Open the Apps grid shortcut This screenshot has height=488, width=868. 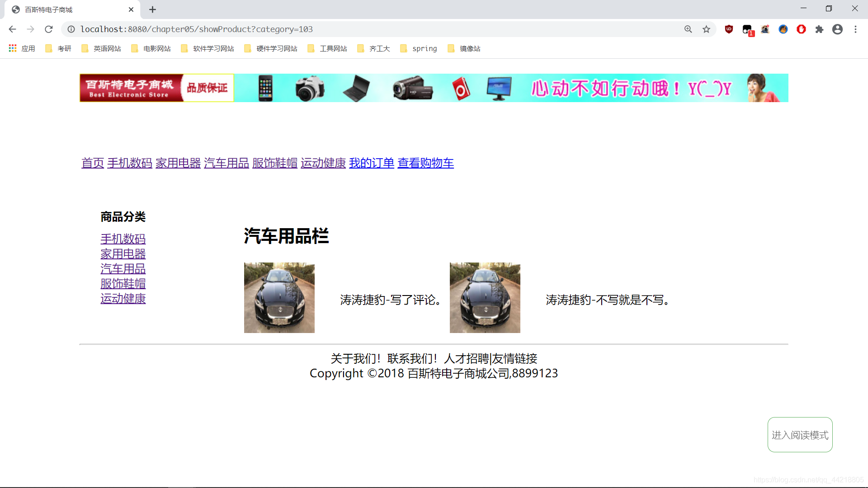click(22, 48)
